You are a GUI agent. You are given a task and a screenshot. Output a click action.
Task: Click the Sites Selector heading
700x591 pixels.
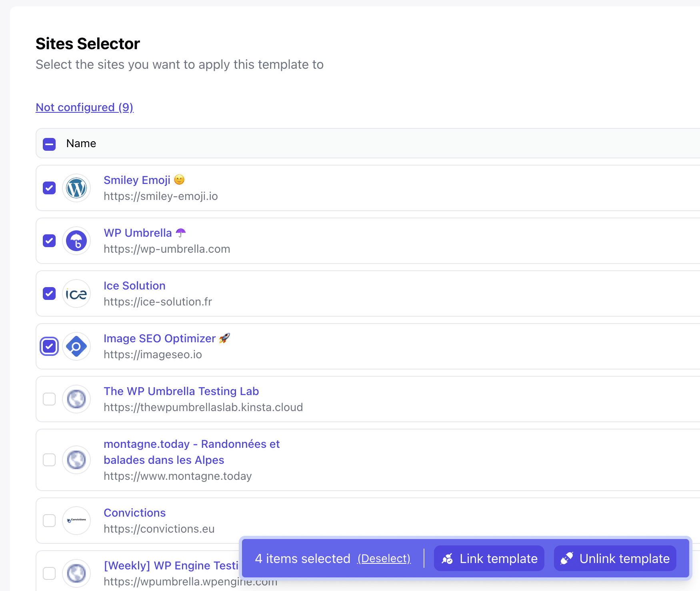88,44
